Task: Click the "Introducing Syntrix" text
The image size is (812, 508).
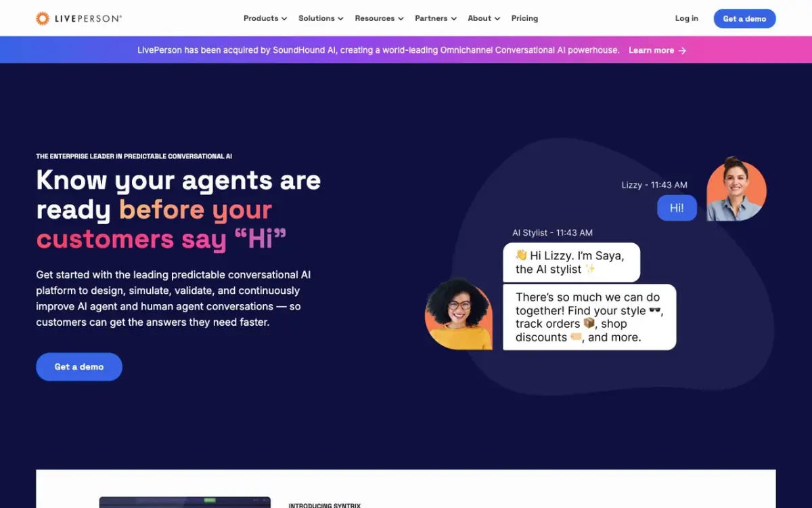Action: pos(325,505)
